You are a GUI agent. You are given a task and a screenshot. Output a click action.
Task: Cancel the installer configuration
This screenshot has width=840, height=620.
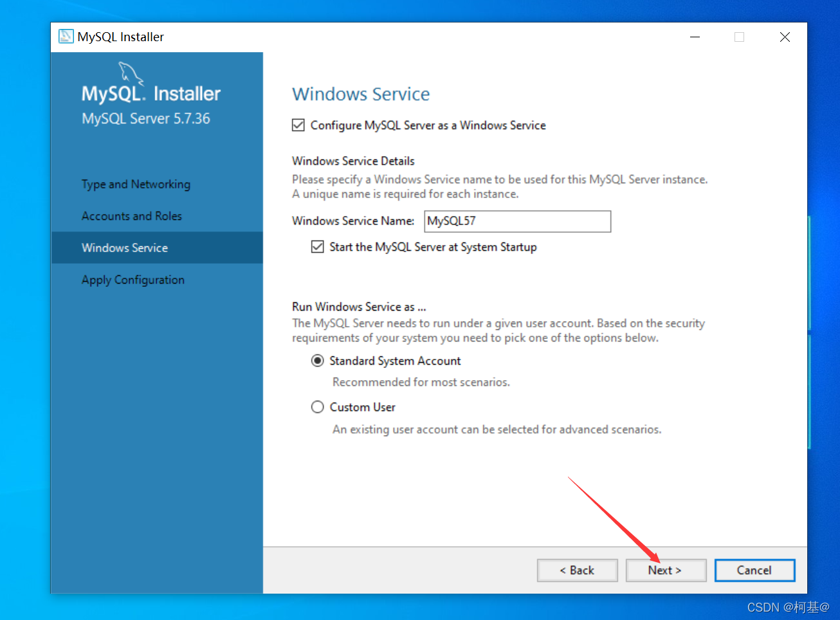754,570
